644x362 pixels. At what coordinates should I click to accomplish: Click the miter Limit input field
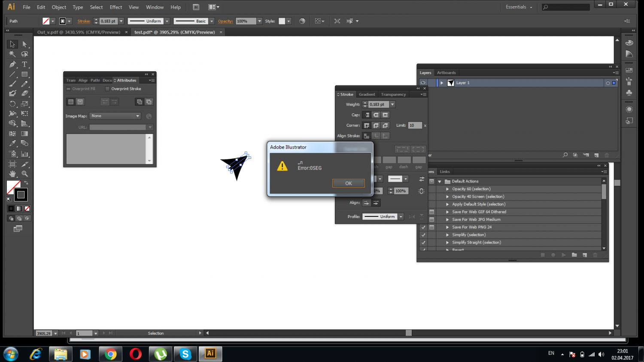(x=415, y=125)
